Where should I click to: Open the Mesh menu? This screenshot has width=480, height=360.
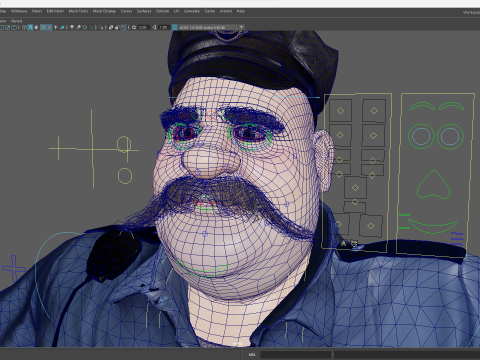[x=37, y=11]
